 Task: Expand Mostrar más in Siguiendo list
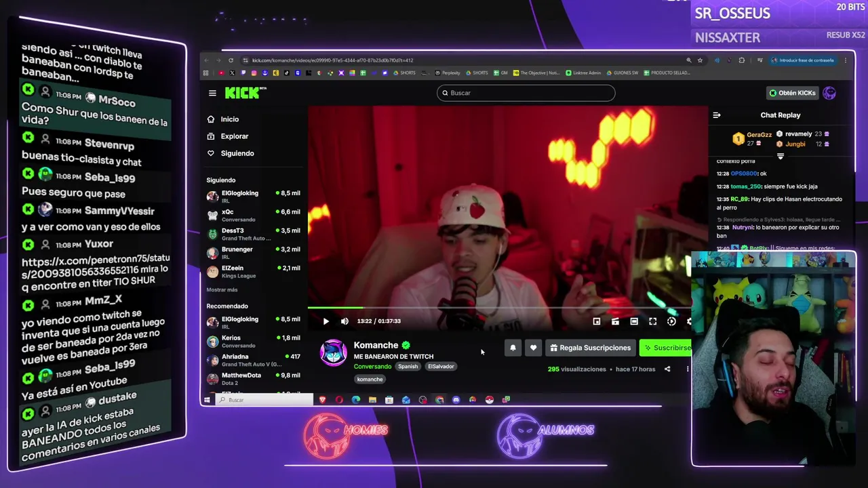[x=222, y=290]
